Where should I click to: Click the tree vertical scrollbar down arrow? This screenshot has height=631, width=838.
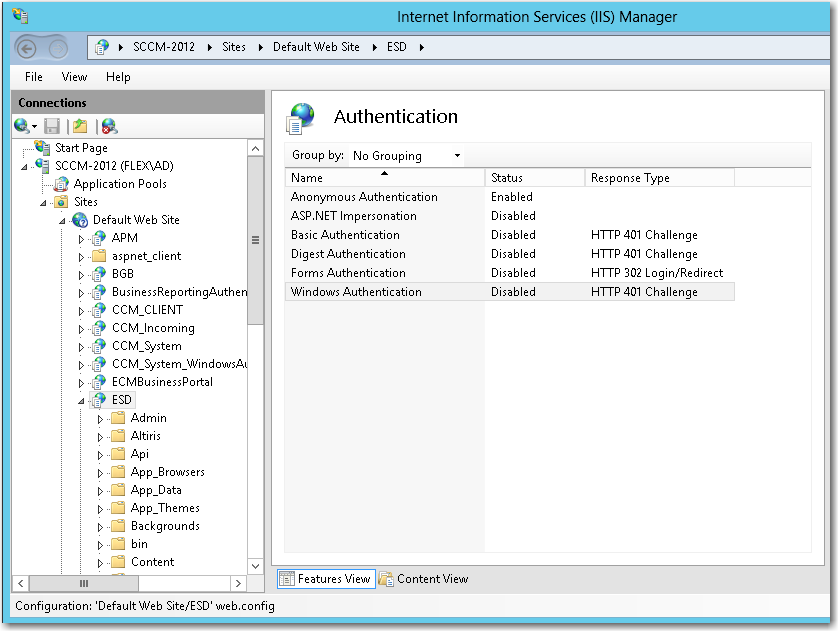click(256, 566)
